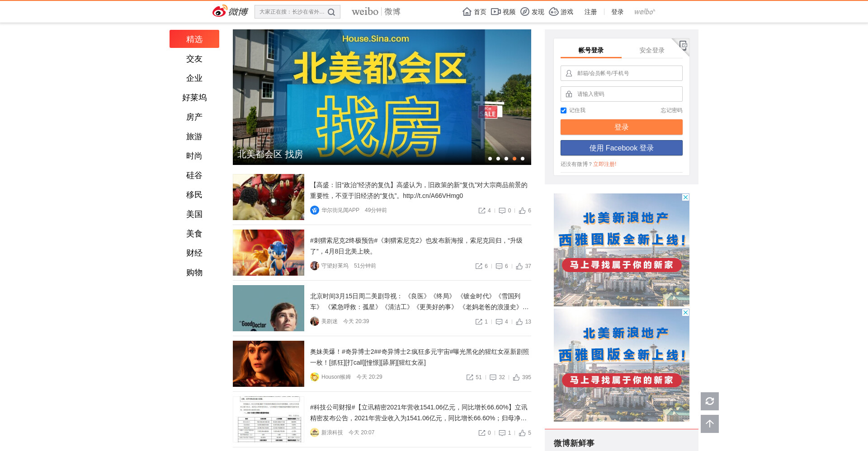Open the Iron Man Hulk thumbnail
868x451 pixels.
tap(269, 197)
